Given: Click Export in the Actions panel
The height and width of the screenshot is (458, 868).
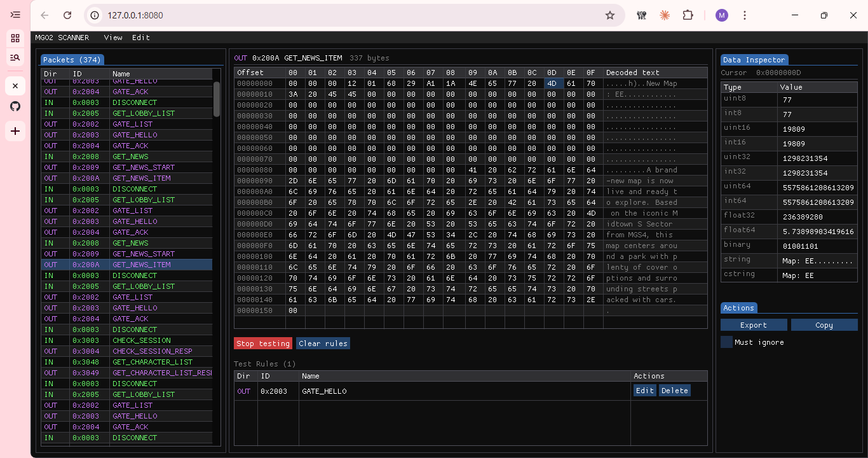Looking at the screenshot, I should [x=754, y=325].
